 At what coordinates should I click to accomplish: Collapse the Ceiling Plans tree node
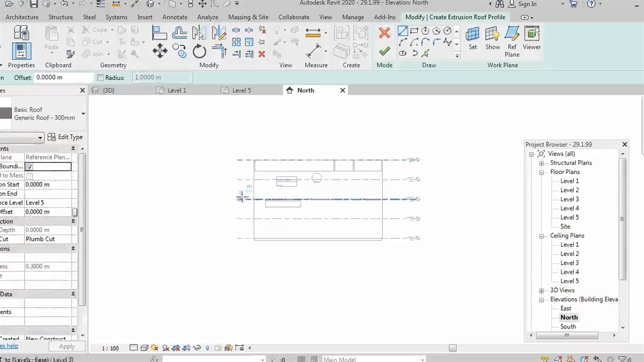pyautogui.click(x=541, y=236)
